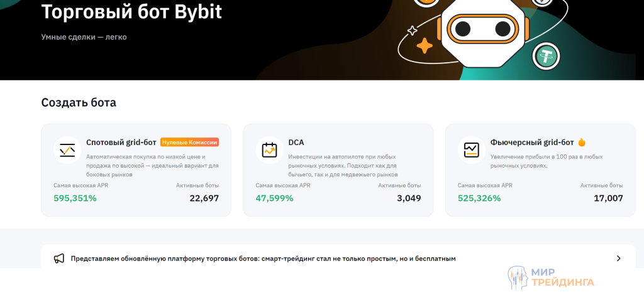This screenshot has height=297, width=644.
Task: Click the 22,697 active bots count
Action: [204, 198]
